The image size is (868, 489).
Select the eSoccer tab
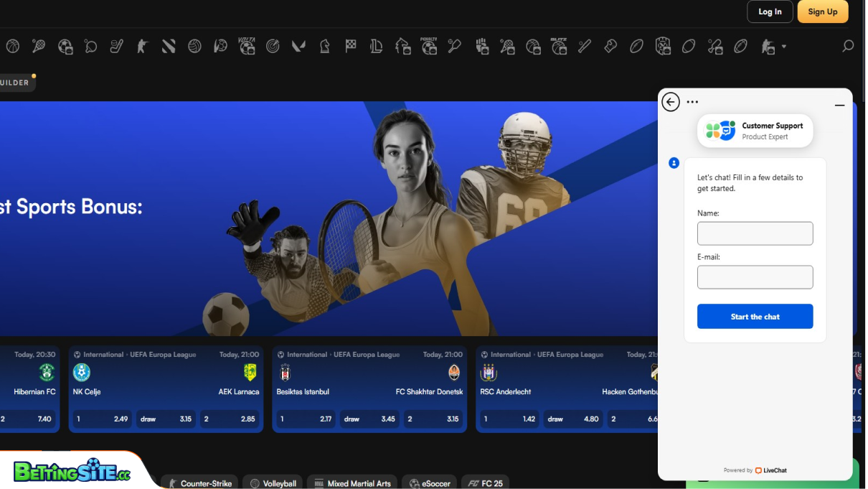click(x=429, y=483)
